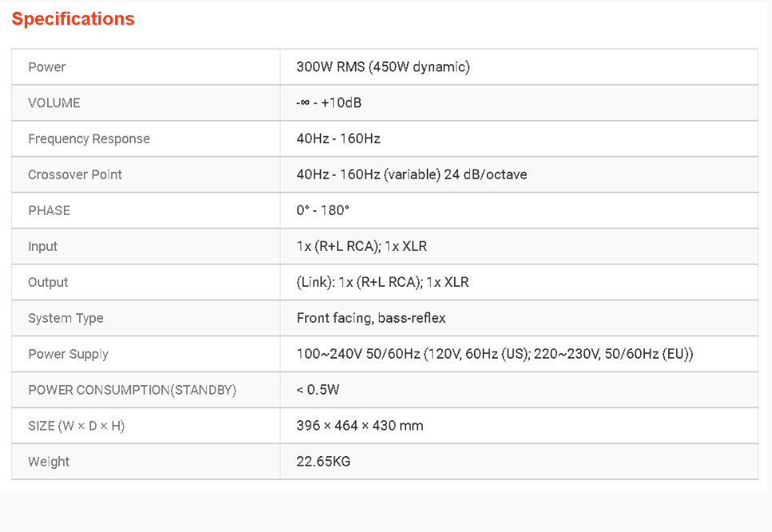
Task: Click the Output (Link) value text
Action: click(382, 283)
